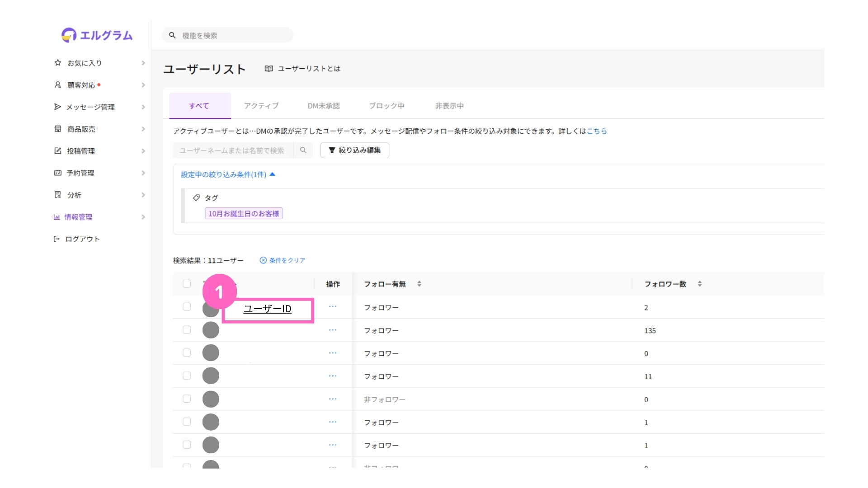
Task: Click the Elgram logo icon
Action: pos(69,35)
